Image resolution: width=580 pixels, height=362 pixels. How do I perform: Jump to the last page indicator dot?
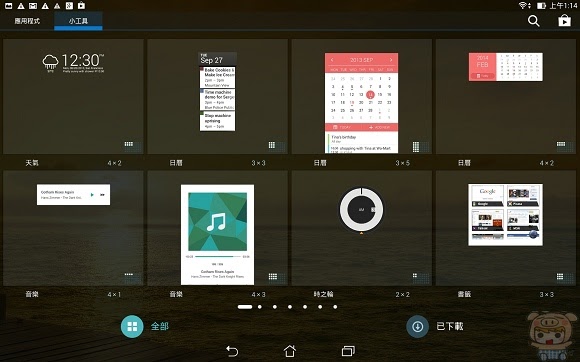point(335,307)
